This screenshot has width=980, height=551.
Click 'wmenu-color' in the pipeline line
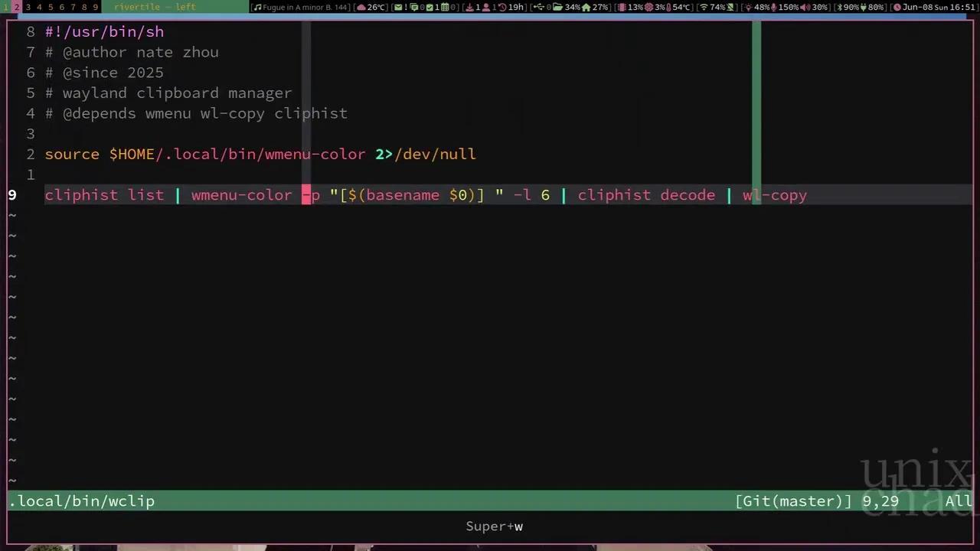tap(241, 195)
